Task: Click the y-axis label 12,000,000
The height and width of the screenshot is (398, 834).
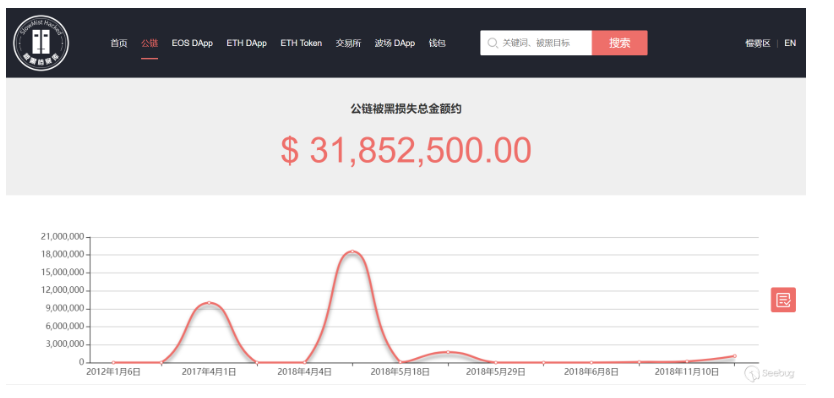Action: 62,291
